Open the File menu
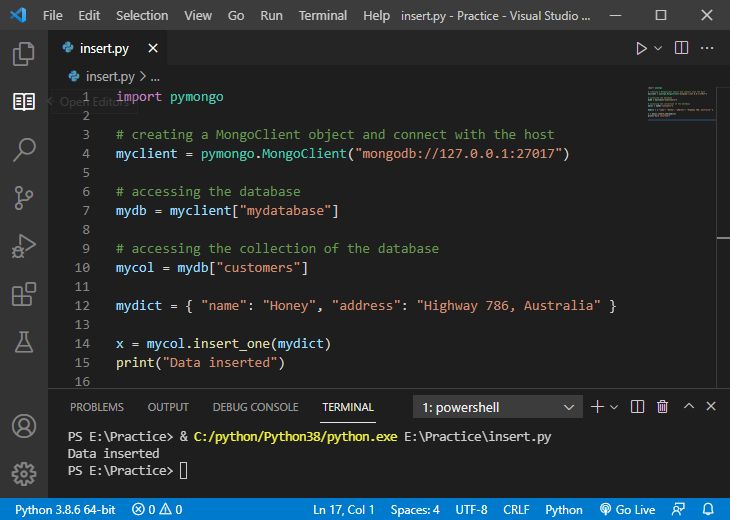The width and height of the screenshot is (730, 520). tap(53, 15)
